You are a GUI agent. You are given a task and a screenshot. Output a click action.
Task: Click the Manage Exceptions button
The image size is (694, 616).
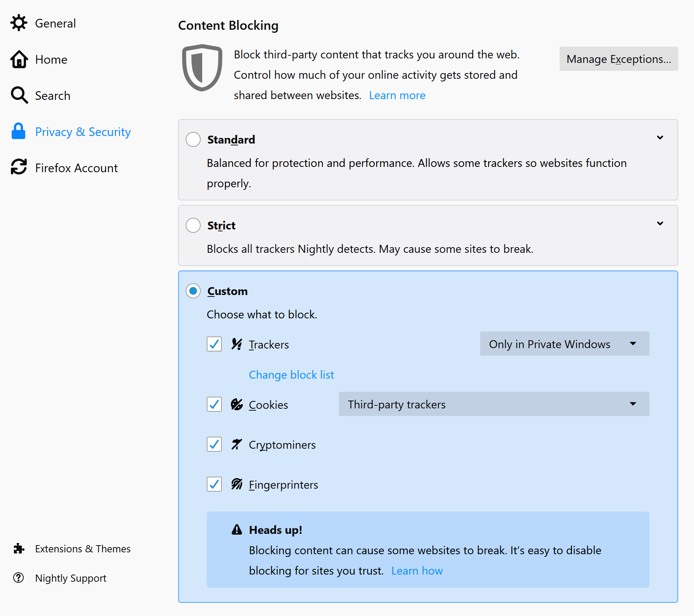[619, 59]
